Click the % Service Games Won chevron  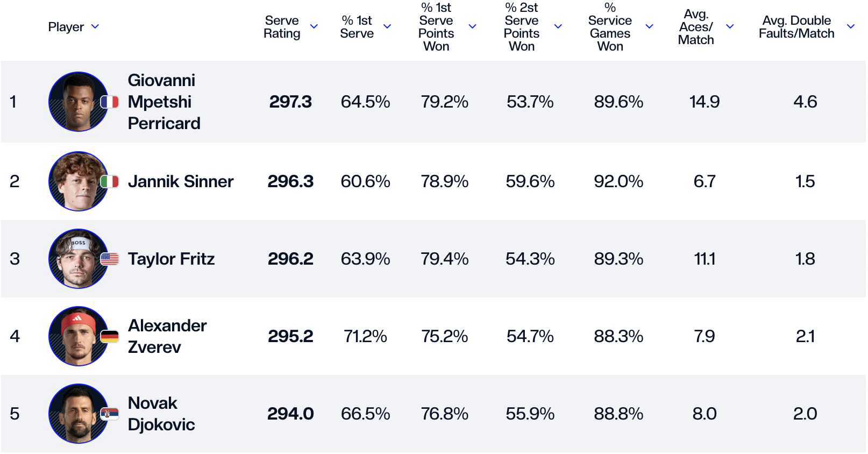click(649, 26)
